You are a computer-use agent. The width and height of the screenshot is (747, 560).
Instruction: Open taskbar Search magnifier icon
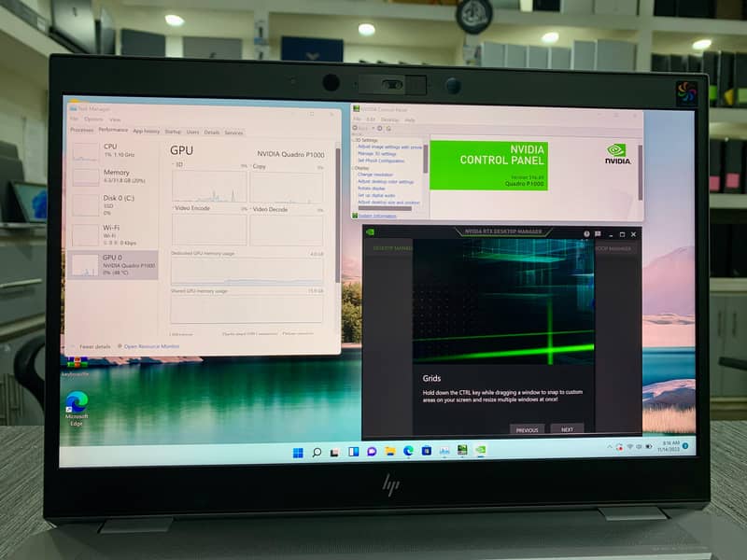317,453
